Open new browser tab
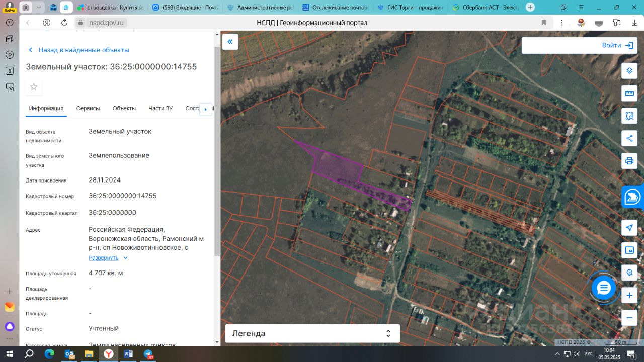This screenshot has width=644, height=362. tap(530, 7)
